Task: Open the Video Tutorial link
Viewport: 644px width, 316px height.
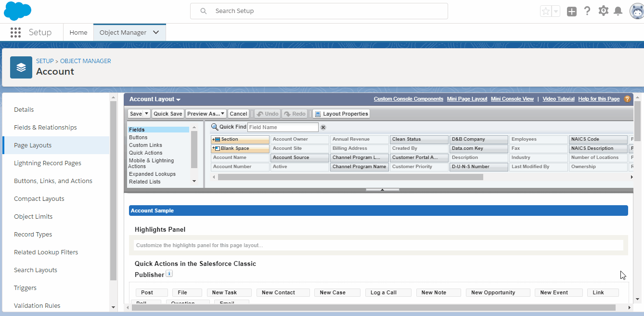Action: coord(558,99)
